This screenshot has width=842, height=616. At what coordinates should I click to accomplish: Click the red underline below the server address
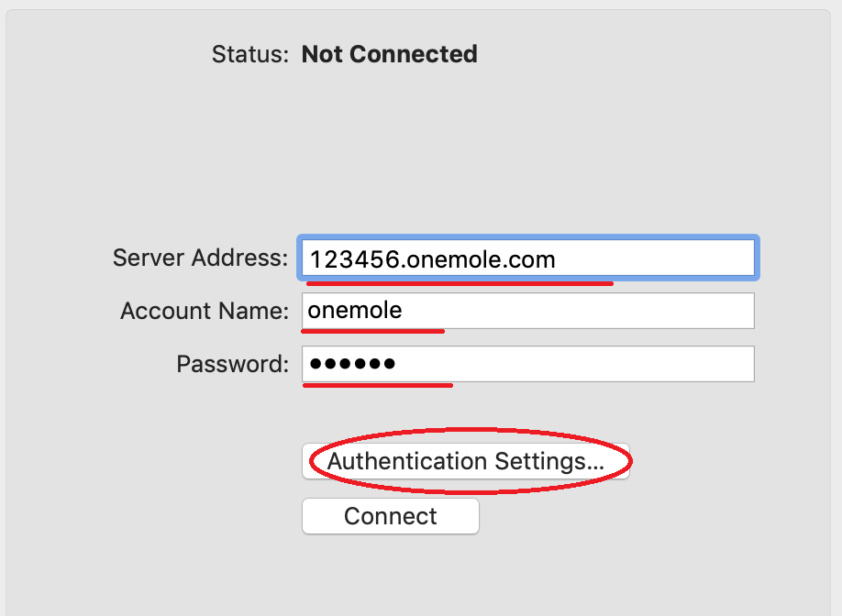coord(460,282)
